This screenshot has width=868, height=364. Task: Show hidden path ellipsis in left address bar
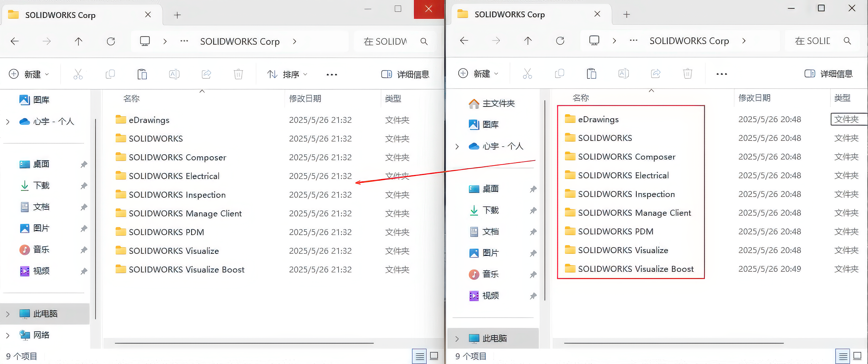pyautogui.click(x=184, y=41)
